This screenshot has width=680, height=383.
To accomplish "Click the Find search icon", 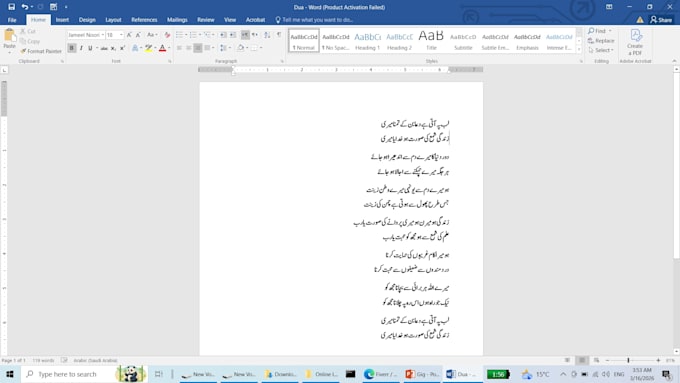I will tap(591, 31).
